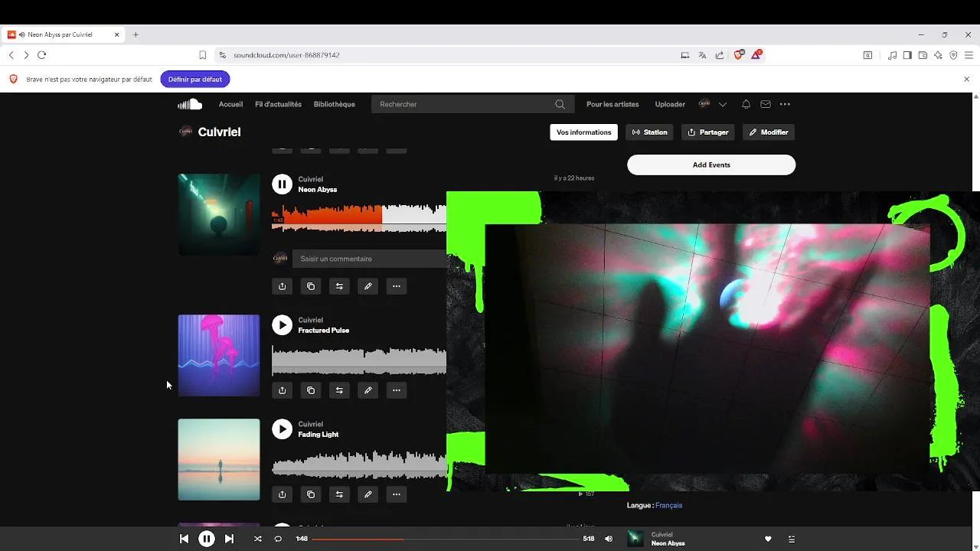The height and width of the screenshot is (551, 980).
Task: Open Pour les artistes
Action: pyautogui.click(x=612, y=104)
